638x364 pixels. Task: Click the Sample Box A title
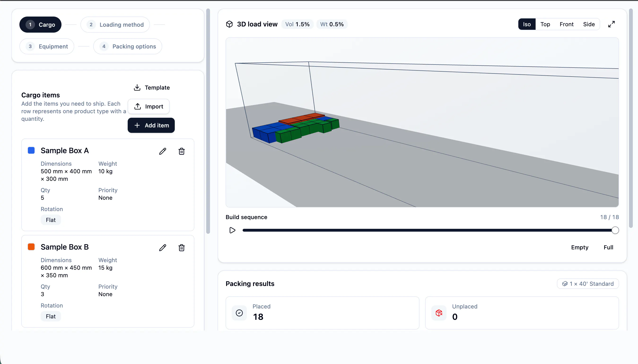pyautogui.click(x=65, y=151)
